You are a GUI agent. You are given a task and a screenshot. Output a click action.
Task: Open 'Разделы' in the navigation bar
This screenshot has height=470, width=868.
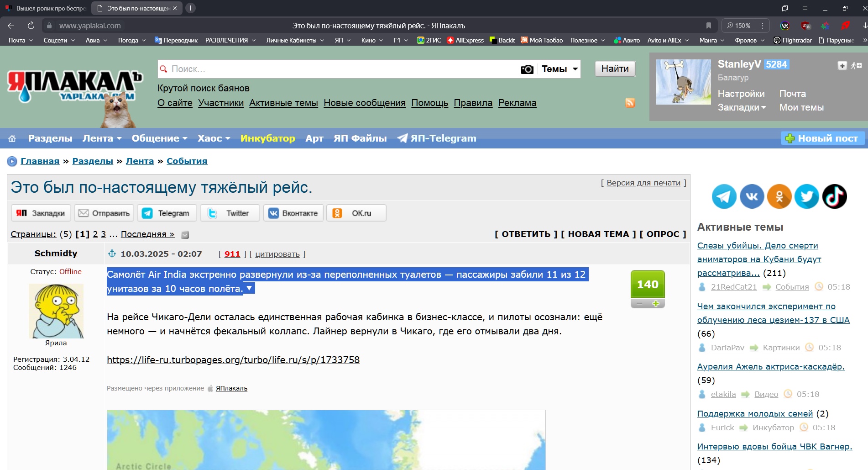pos(50,138)
